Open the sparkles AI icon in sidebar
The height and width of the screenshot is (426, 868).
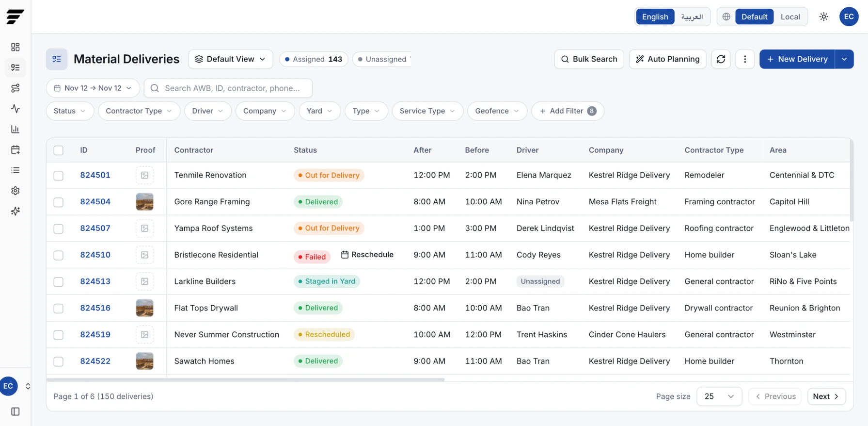pos(16,211)
